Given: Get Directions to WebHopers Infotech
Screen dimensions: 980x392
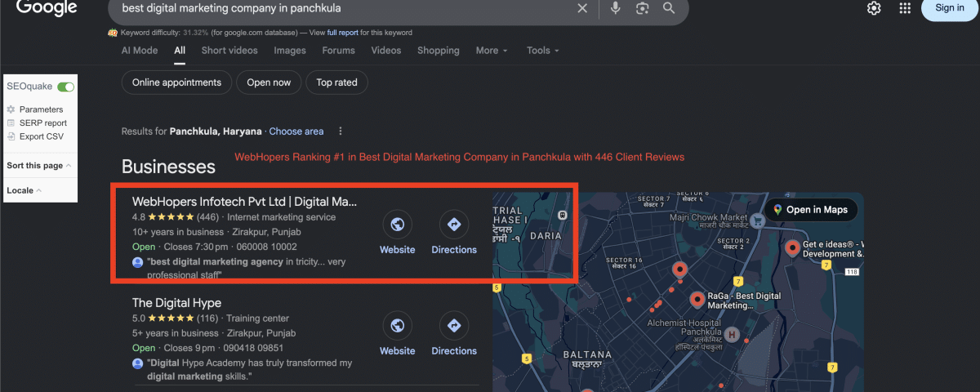Looking at the screenshot, I should pos(454,225).
